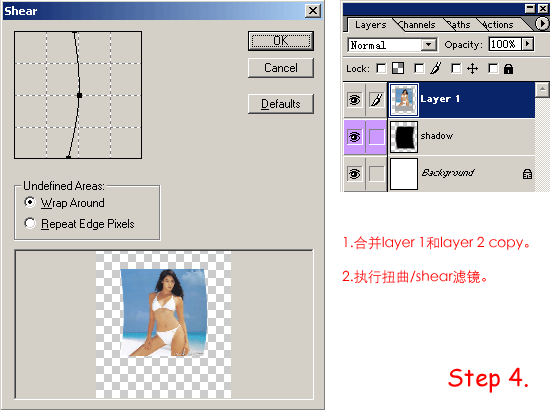The width and height of the screenshot is (550, 410).
Task: Open the Normal blending mode dropdown
Action: (429, 45)
